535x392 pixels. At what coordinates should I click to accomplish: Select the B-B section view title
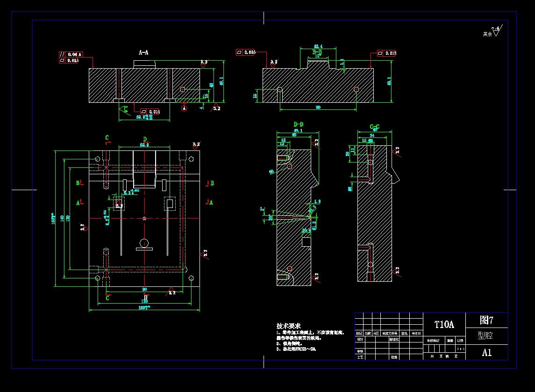pyautogui.click(x=317, y=52)
